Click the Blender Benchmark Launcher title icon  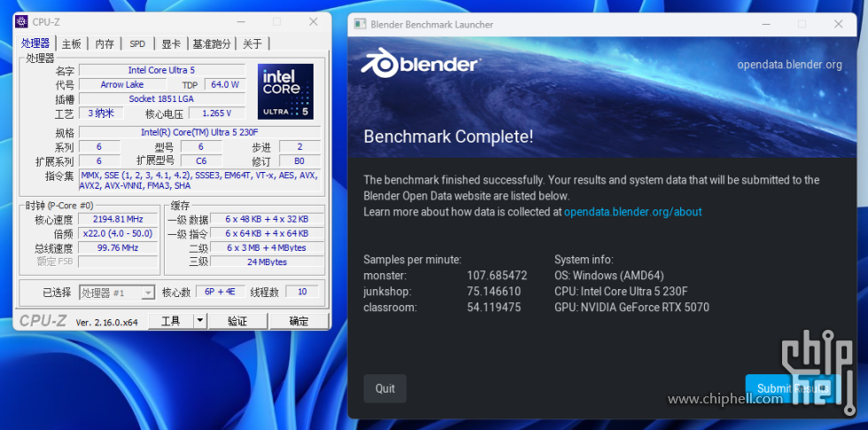pyautogui.click(x=360, y=24)
